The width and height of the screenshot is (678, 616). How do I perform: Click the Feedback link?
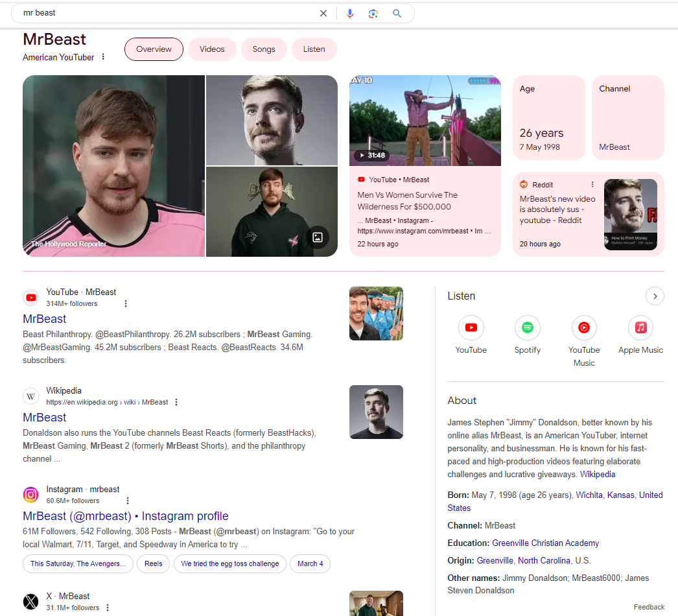(x=649, y=607)
